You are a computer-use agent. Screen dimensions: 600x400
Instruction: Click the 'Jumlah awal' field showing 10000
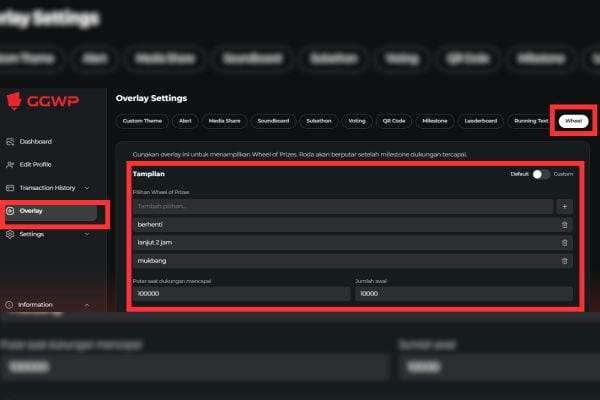[464, 294]
